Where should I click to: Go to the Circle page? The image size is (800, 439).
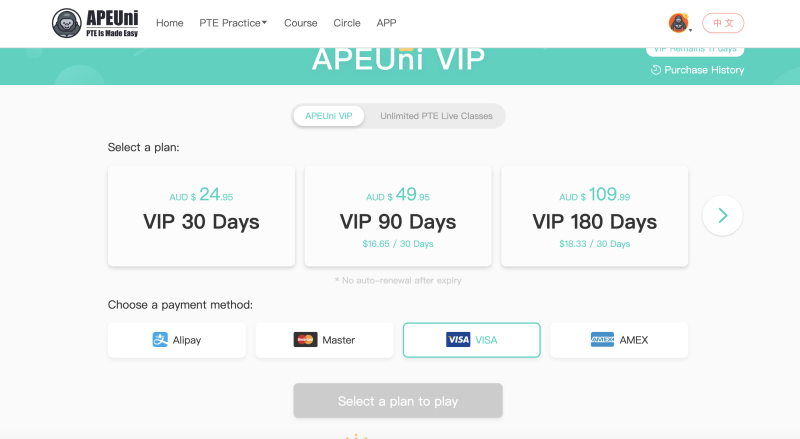[x=347, y=23]
